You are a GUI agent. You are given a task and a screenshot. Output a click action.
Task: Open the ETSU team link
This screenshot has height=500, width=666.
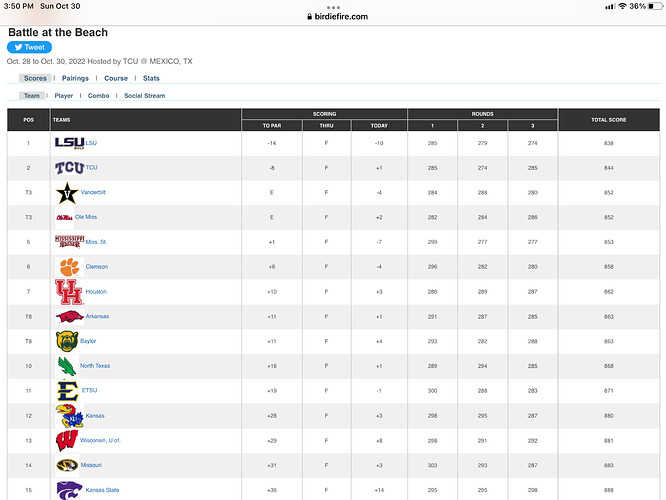[x=89, y=390]
